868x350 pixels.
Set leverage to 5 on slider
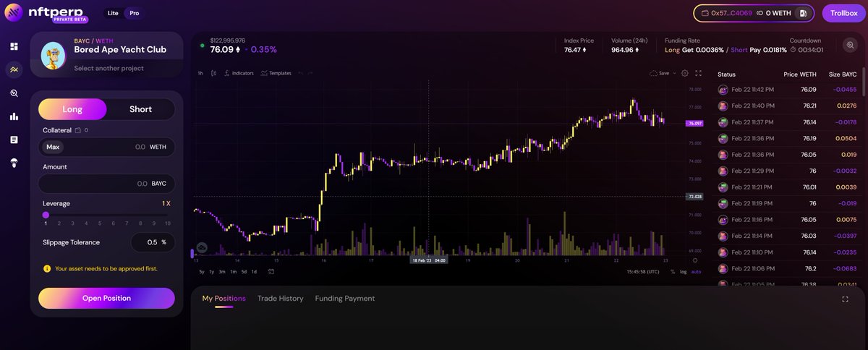point(100,223)
